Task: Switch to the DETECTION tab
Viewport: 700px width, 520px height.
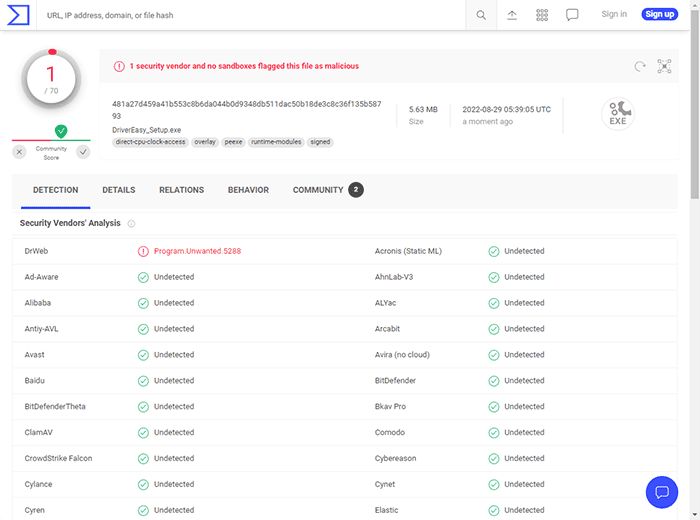Action: click(55, 190)
